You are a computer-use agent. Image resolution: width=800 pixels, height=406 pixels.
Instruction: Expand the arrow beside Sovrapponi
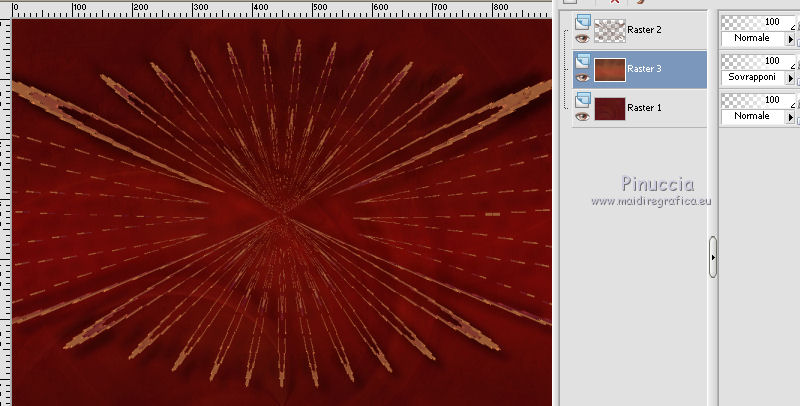coord(790,78)
